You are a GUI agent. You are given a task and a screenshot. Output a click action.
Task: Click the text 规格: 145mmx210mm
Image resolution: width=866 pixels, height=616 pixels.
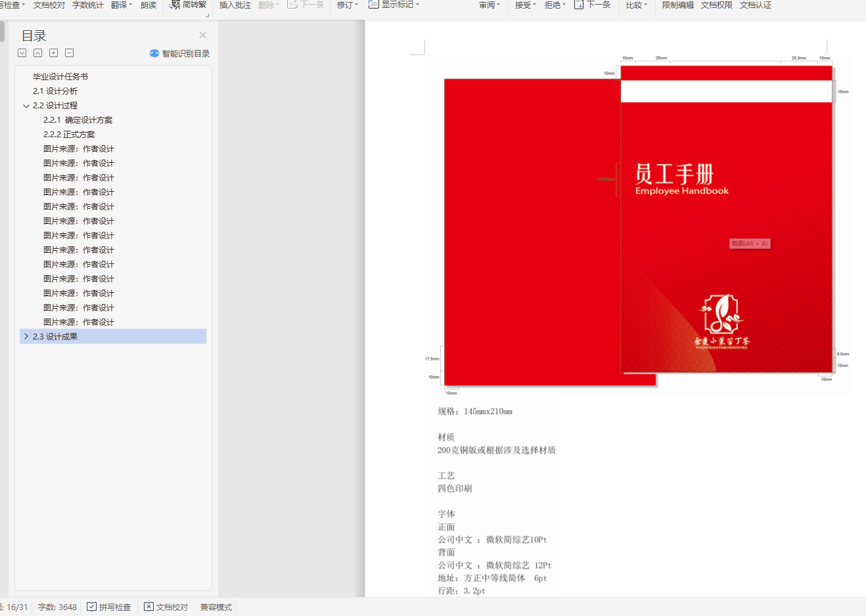click(475, 411)
